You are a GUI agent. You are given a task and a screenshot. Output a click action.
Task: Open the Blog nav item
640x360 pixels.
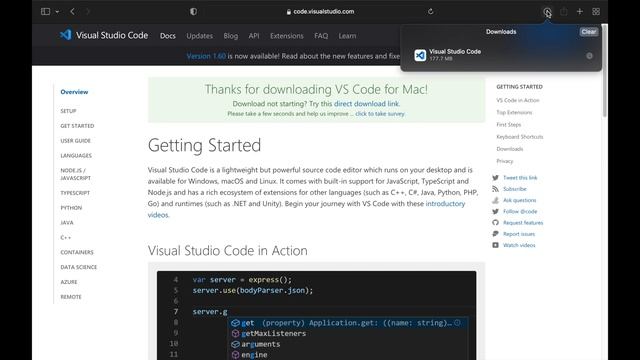tap(231, 36)
